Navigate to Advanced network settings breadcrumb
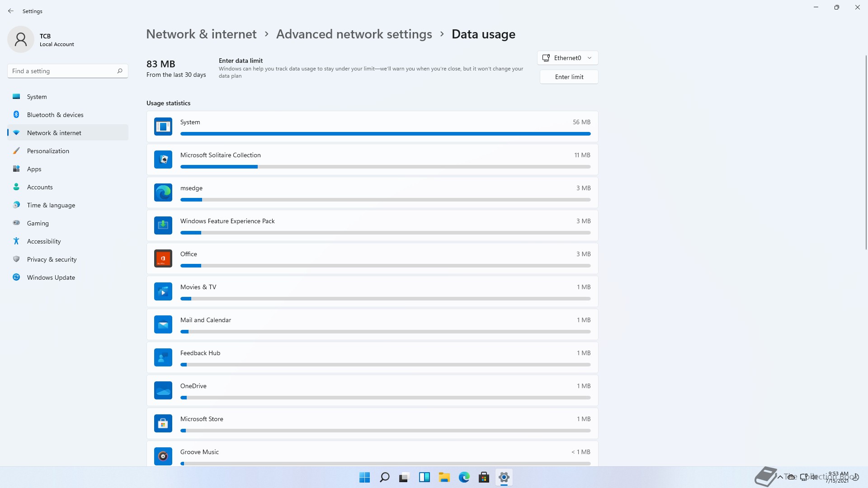Screen dimensions: 868x488 click(x=354, y=34)
